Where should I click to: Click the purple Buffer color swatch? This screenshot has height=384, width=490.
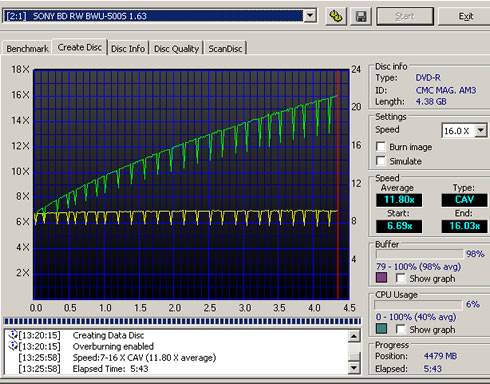click(381, 277)
